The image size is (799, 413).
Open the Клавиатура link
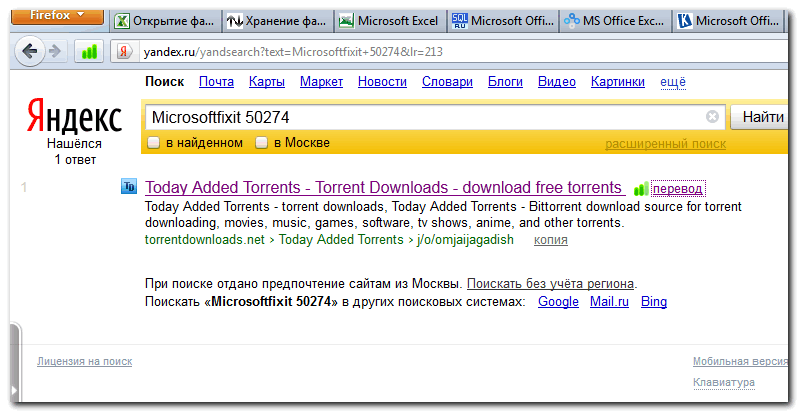coord(724,382)
